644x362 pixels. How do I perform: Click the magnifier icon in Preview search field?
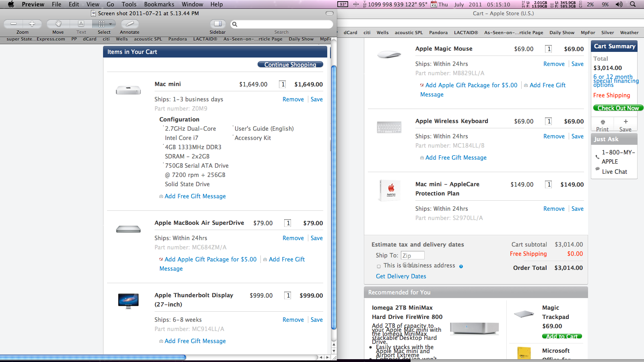(x=235, y=24)
